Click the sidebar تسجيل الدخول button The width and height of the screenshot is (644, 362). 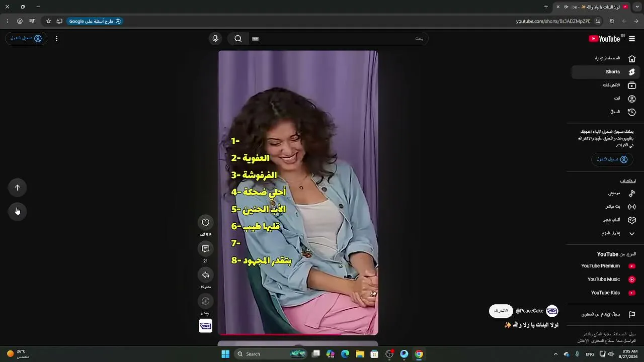[612, 159]
